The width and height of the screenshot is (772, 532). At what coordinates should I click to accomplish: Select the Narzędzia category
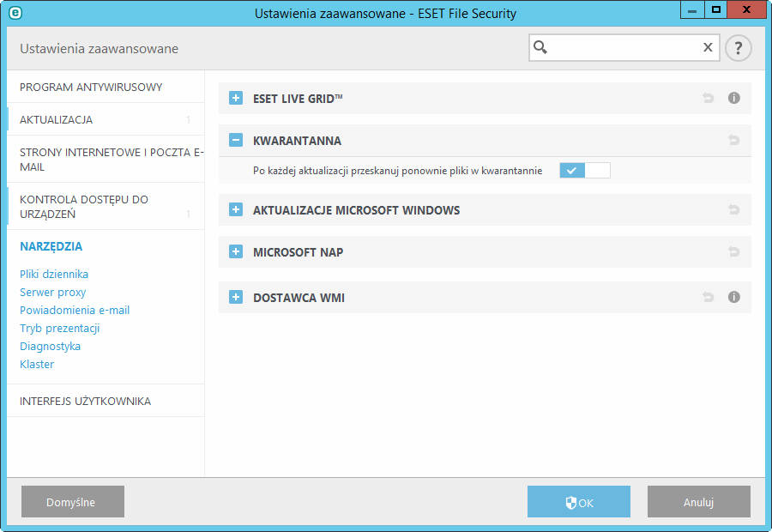51,246
